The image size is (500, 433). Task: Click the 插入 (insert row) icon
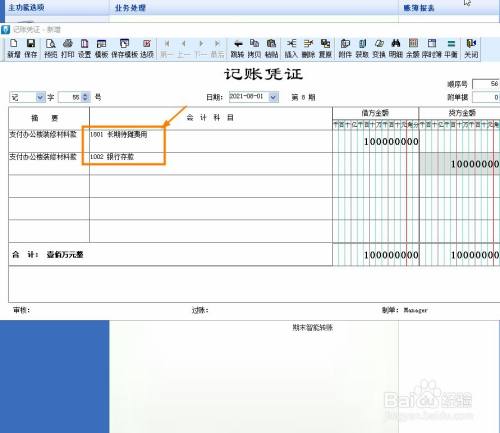pos(291,44)
